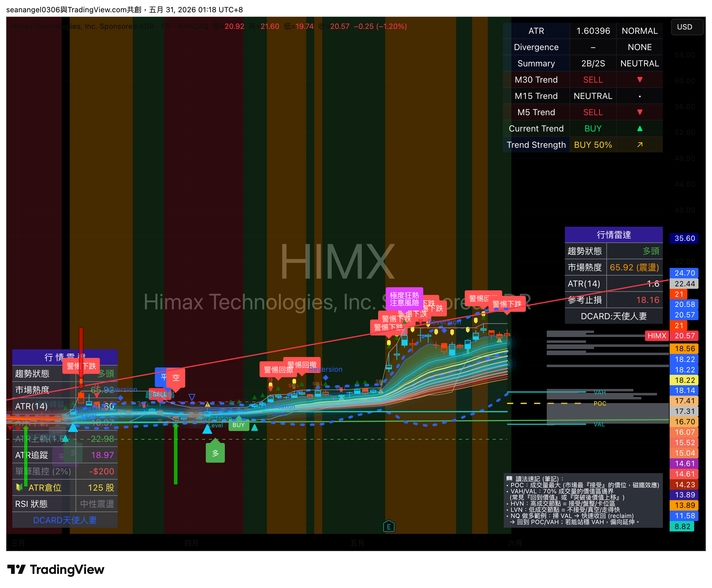Click the beginner badge icon beside ATR倉位

click(x=19, y=487)
